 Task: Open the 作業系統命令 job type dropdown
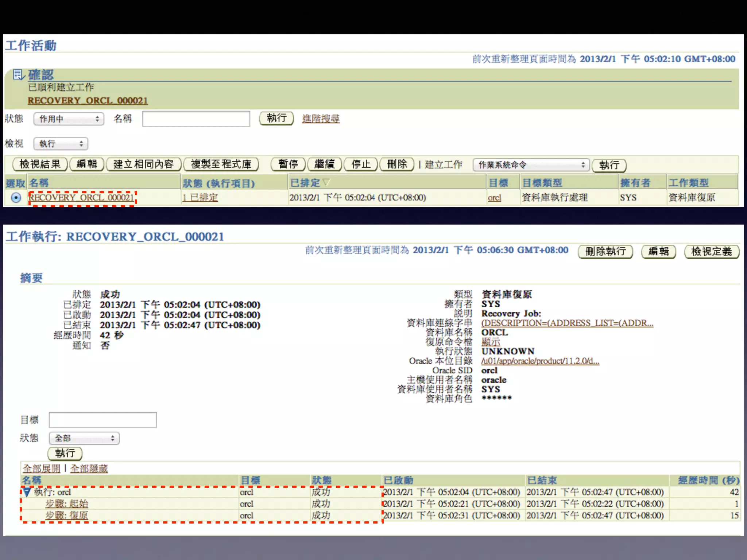pos(531,165)
